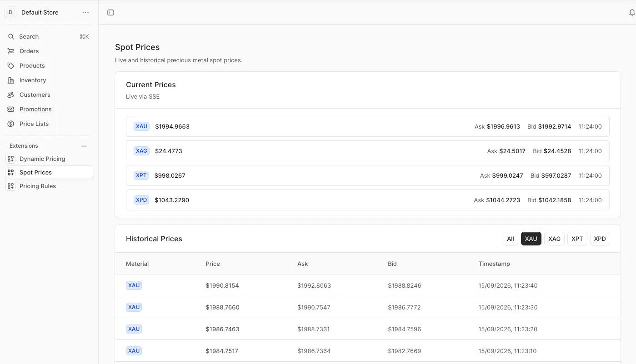Filter historical prices by XAG

tap(554, 239)
